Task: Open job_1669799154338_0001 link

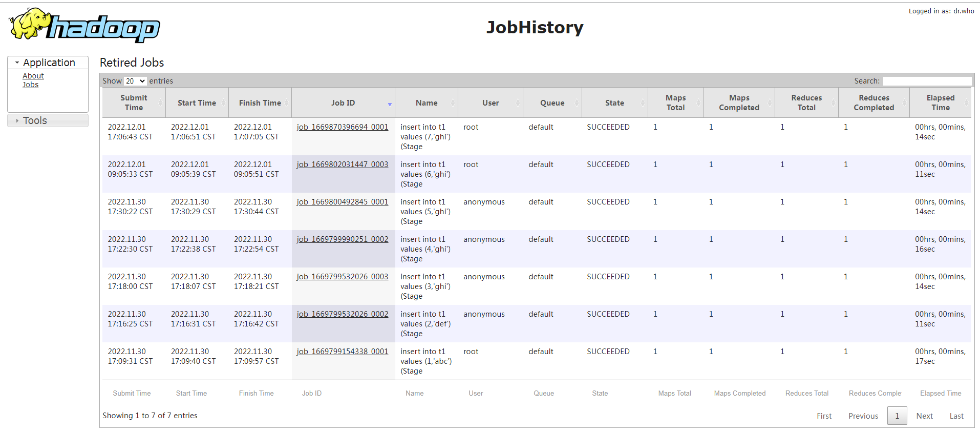Action: click(x=343, y=352)
